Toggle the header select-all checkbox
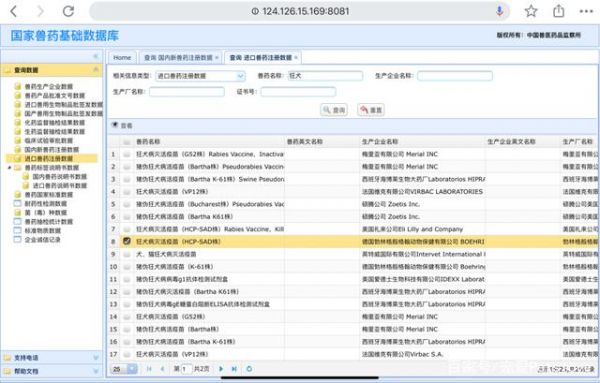 tap(127, 142)
